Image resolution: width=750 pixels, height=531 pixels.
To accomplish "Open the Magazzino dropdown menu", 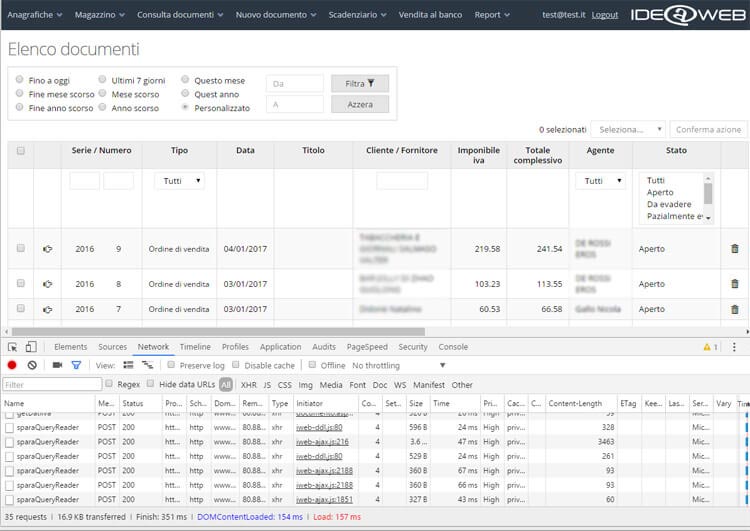I will pyautogui.click(x=99, y=15).
